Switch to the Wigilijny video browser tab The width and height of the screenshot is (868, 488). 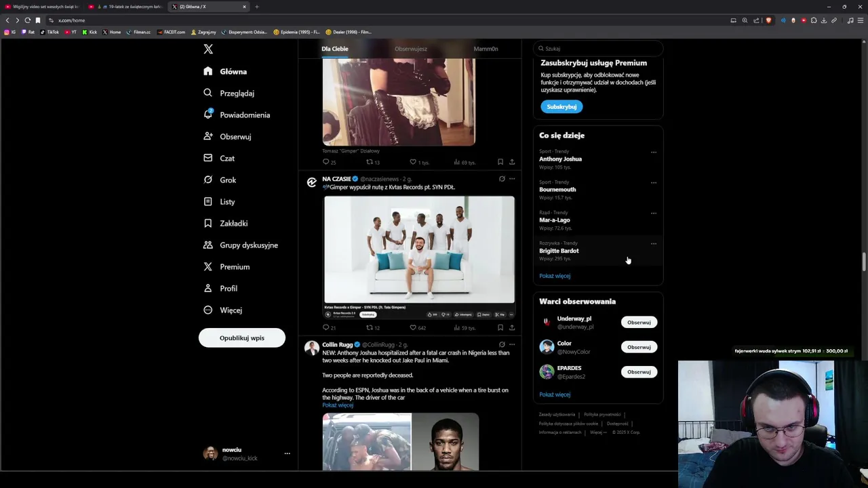coord(41,7)
